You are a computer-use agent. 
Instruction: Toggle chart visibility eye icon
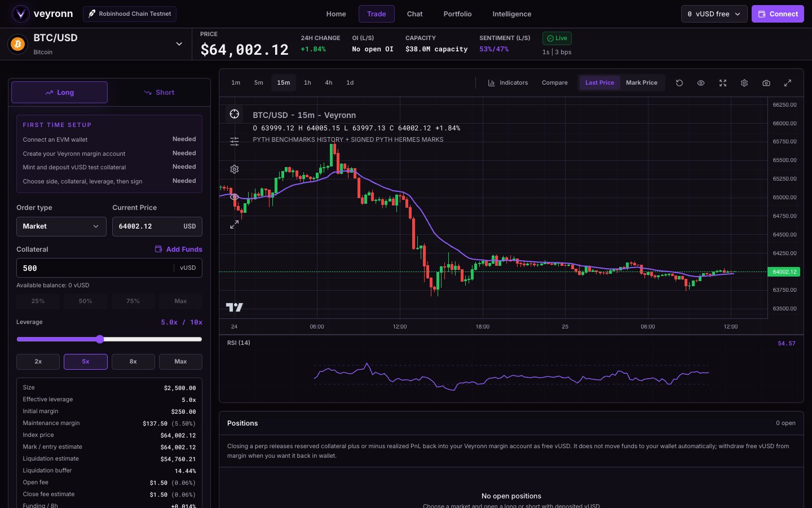pyautogui.click(x=701, y=83)
